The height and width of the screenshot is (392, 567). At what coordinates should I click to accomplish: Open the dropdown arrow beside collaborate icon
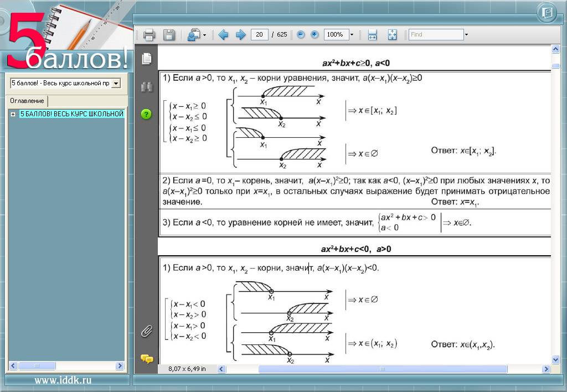point(205,35)
